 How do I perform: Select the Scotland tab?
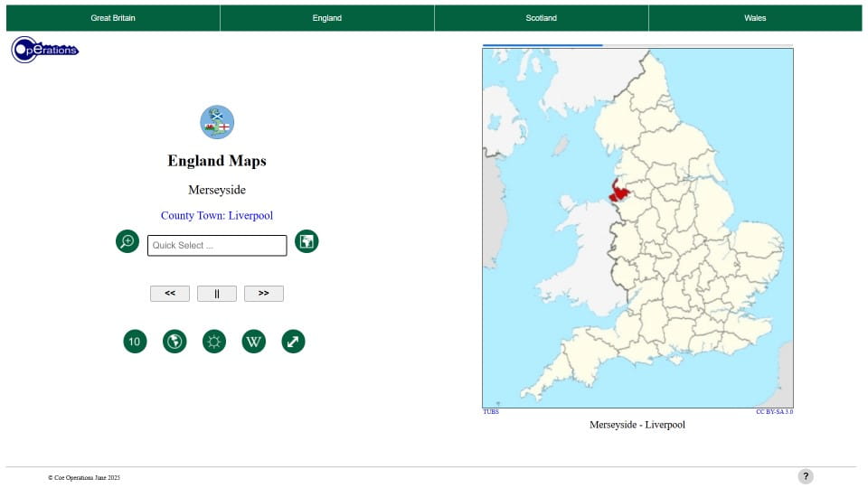pyautogui.click(x=542, y=18)
